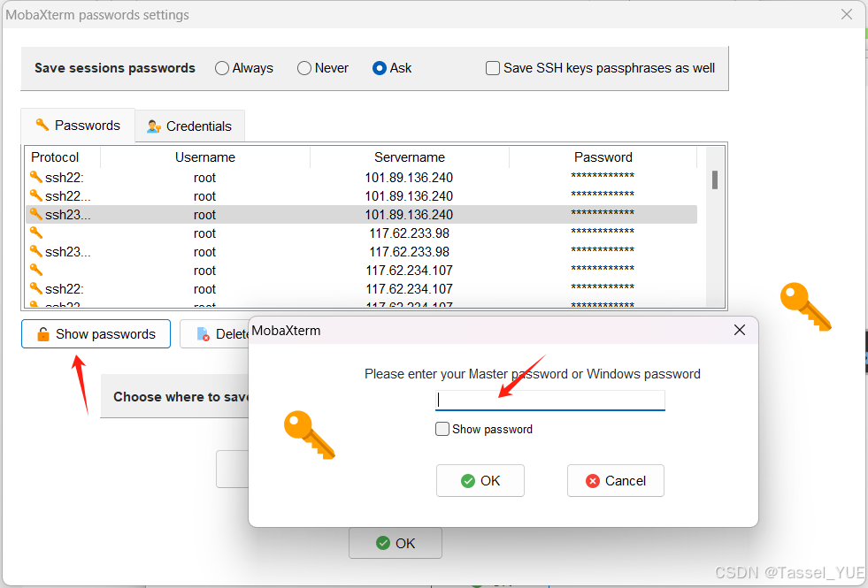Select the Never radio option
Viewport: 868px width, 588px height.
[x=303, y=68]
